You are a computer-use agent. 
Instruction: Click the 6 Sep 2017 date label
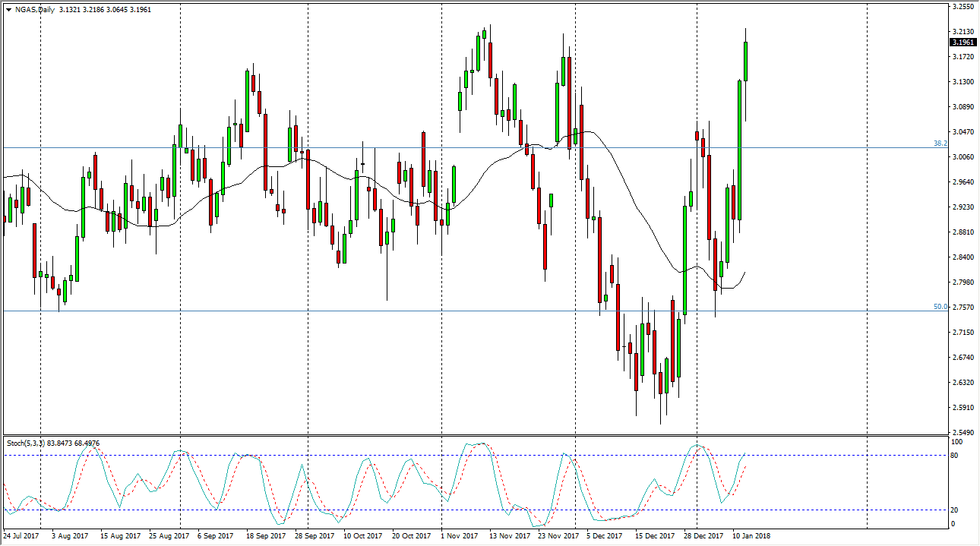tap(216, 536)
